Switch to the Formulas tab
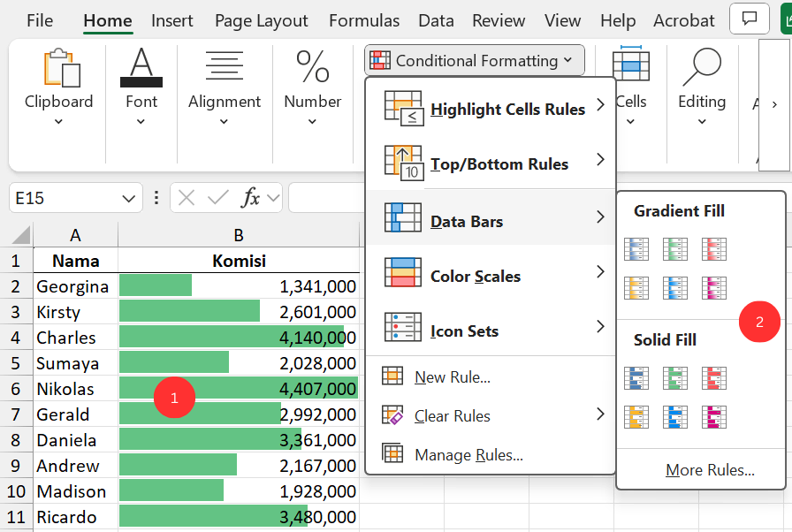792x532 pixels. click(x=363, y=19)
